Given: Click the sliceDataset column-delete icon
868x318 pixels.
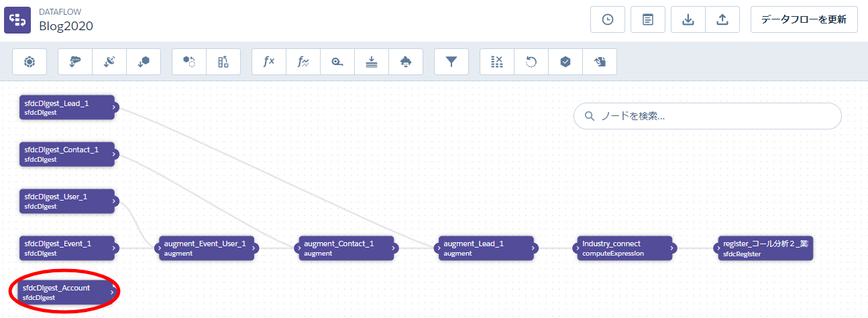Looking at the screenshot, I should pyautogui.click(x=497, y=62).
